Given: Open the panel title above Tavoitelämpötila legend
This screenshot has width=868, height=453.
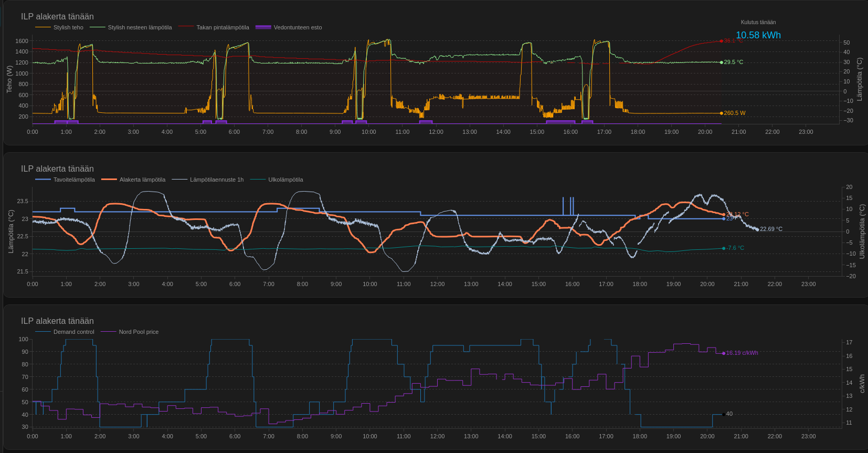Looking at the screenshot, I should (57, 168).
